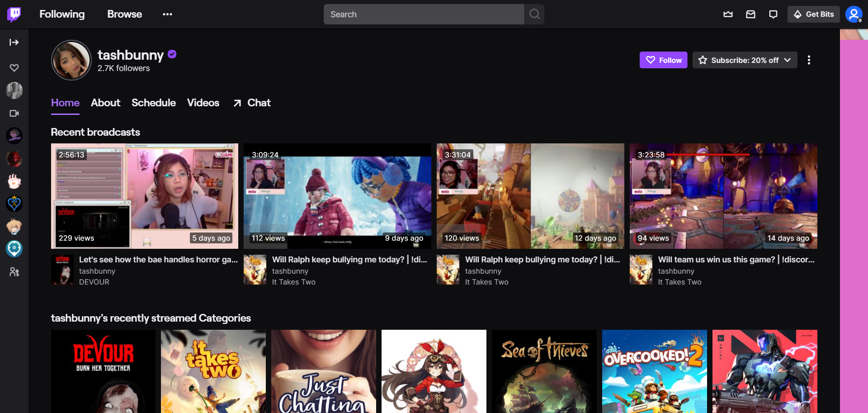Open the Just Chatting category cover
Viewport: 868px width, 413px height.
click(324, 371)
